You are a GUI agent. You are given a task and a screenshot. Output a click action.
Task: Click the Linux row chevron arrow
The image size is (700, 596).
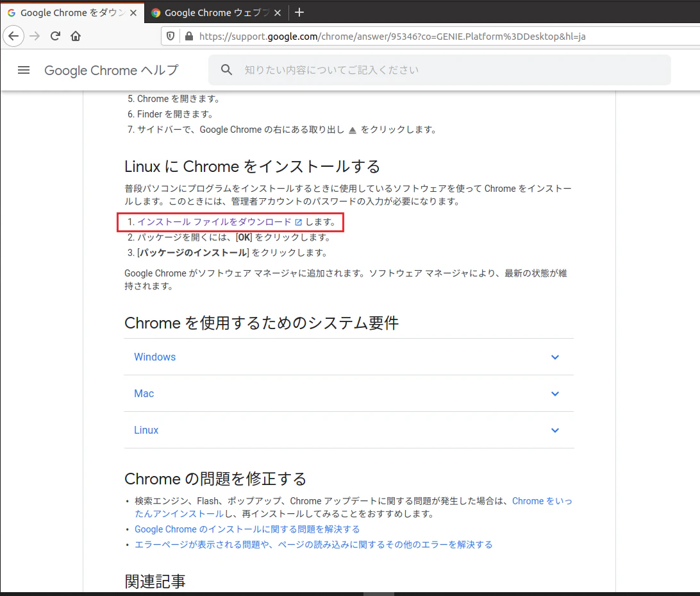[x=555, y=430]
